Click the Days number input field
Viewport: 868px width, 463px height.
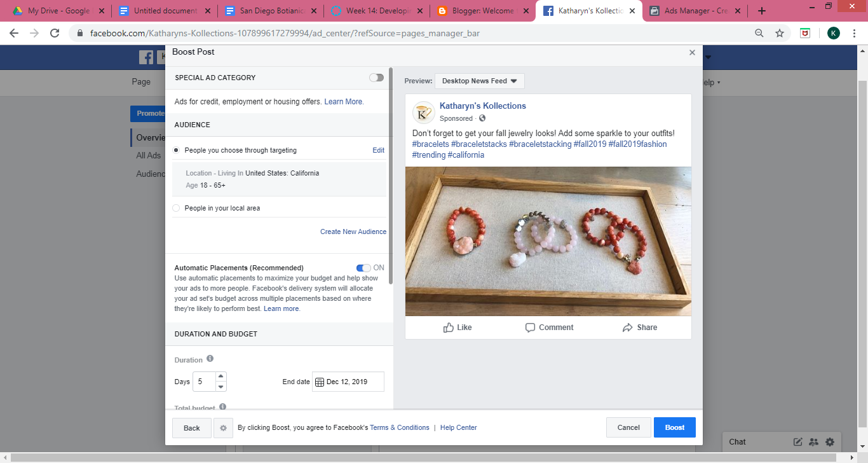click(204, 382)
